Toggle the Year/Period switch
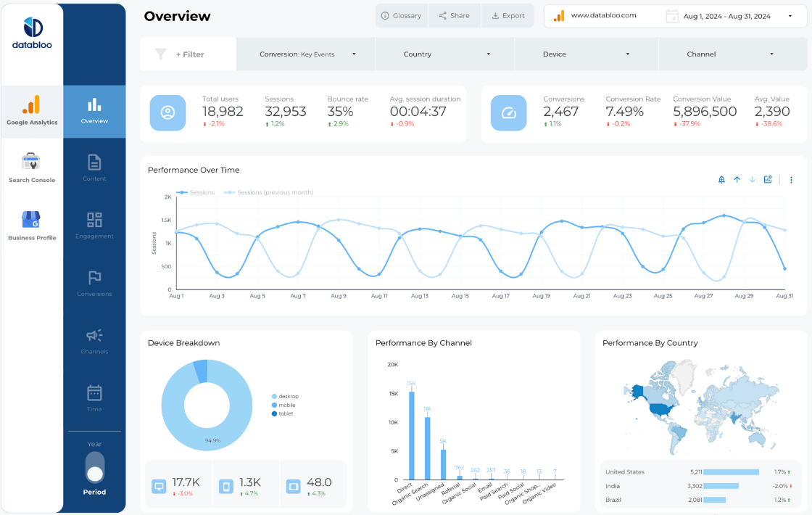The image size is (812, 515). click(95, 467)
